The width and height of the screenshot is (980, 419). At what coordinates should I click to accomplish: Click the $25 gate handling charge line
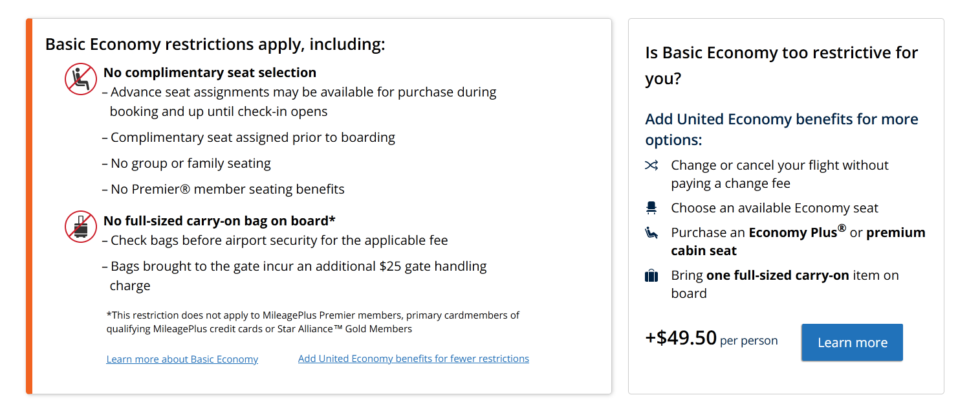(x=298, y=267)
